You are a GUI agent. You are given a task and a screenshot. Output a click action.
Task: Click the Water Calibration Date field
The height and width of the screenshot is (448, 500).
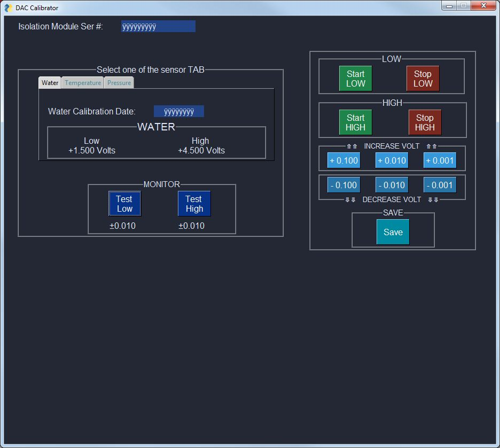click(178, 112)
